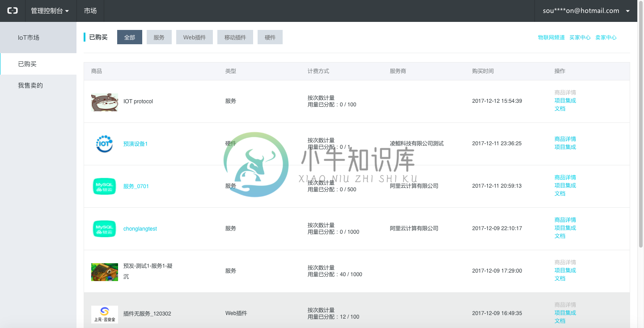Open 我售卖的 in the sidebar

38,85
